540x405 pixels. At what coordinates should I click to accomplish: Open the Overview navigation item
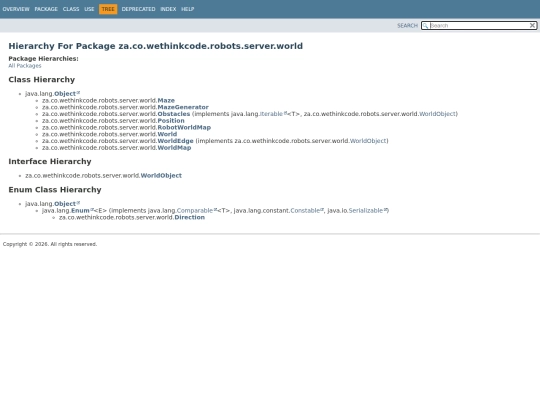[x=16, y=9]
